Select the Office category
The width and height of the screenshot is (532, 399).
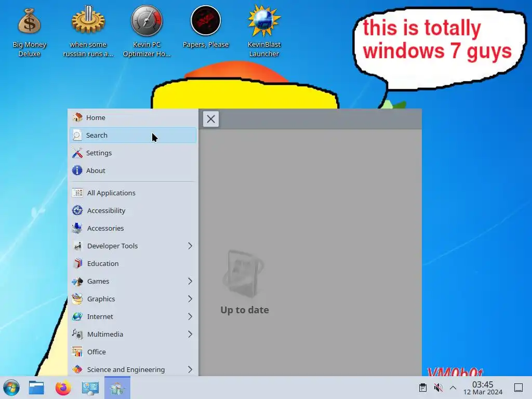click(133, 352)
